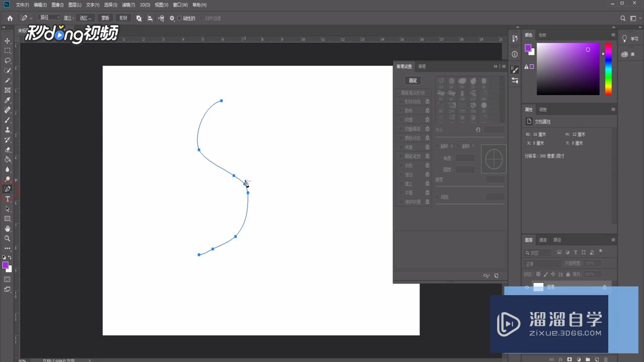This screenshot has height=362, width=644.
Task: Click the Mask button in options bar
Action: pos(105,18)
